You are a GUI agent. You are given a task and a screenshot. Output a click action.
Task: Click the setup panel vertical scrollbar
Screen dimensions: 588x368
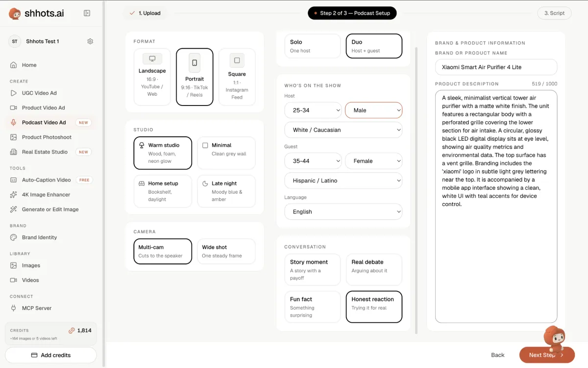[x=417, y=190]
